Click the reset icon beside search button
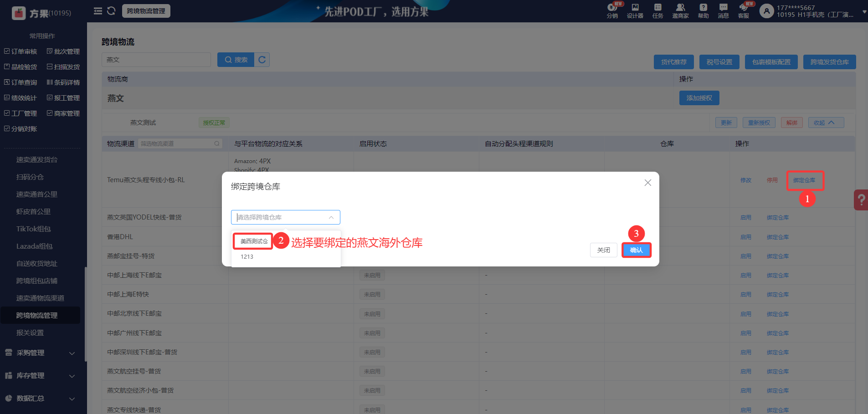 [262, 60]
